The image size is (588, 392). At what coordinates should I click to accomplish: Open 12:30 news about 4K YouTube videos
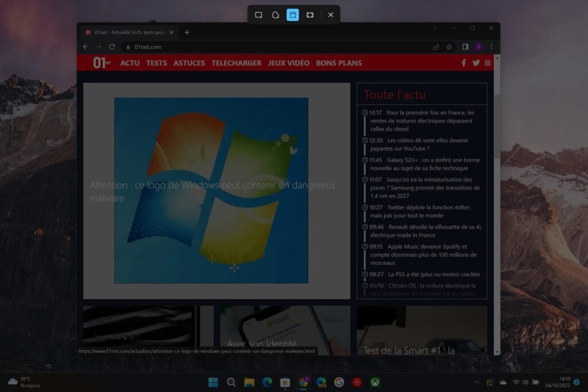pos(418,144)
